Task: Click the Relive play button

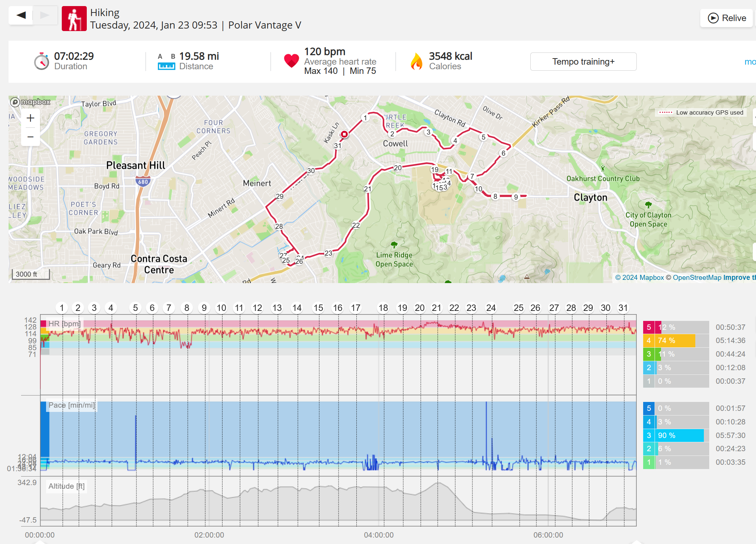Action: 727,18
